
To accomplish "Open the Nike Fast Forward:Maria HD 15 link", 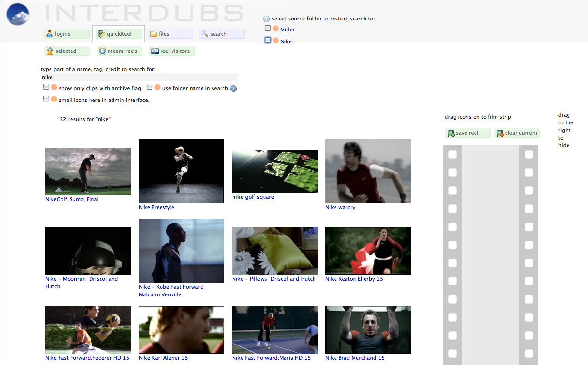I will pyautogui.click(x=272, y=358).
